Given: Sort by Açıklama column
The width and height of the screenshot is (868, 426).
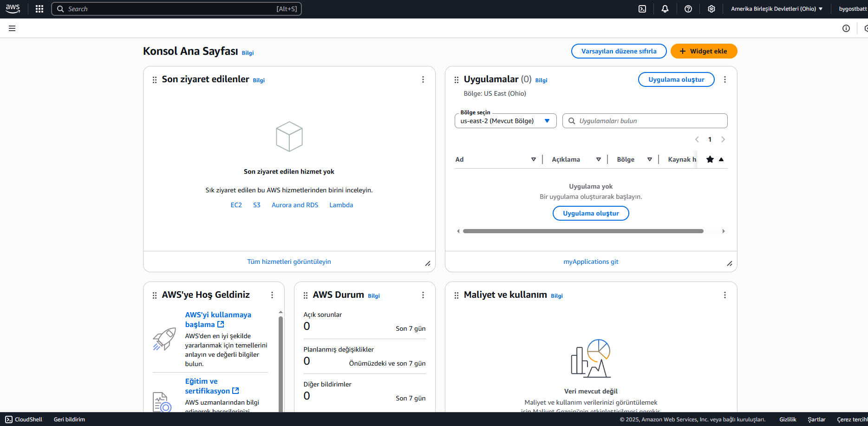Looking at the screenshot, I should click(599, 159).
